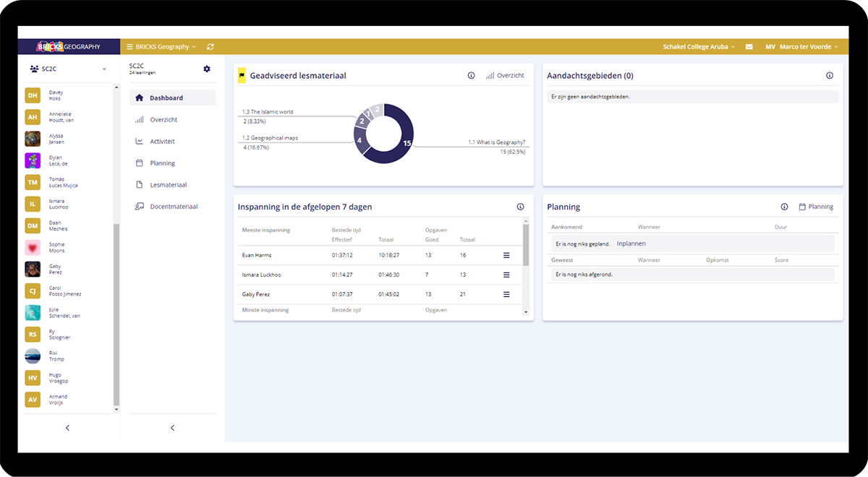
Task: Expand Schakel College Aruba school selector
Action: tap(698, 47)
